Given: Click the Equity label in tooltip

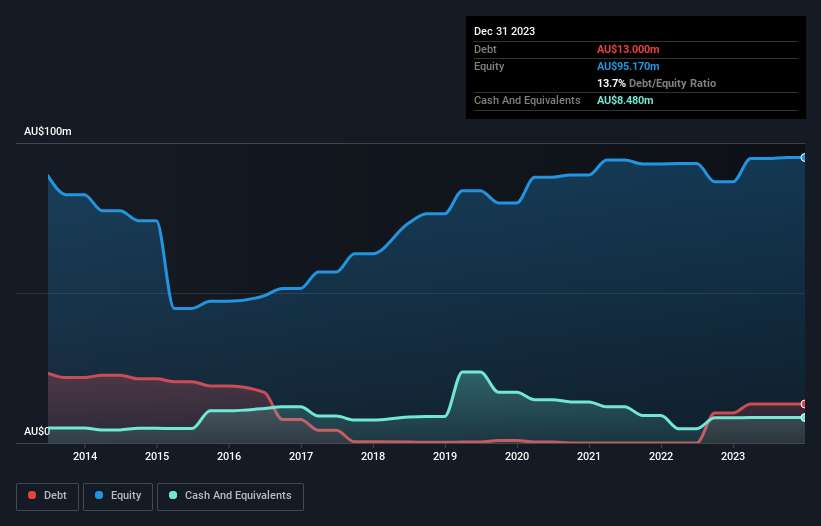Looking at the screenshot, I should click(489, 66).
